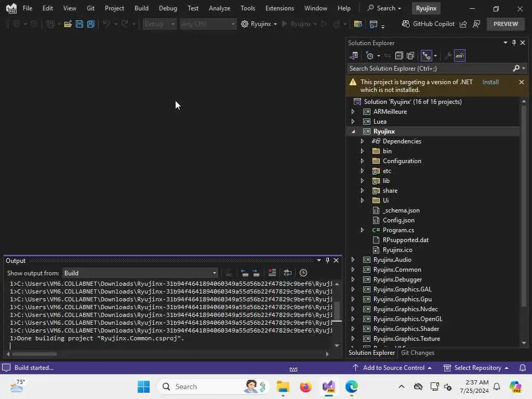The height and width of the screenshot is (399, 532).
Task: Pin the Solution Explorer panel
Action: pos(514,43)
